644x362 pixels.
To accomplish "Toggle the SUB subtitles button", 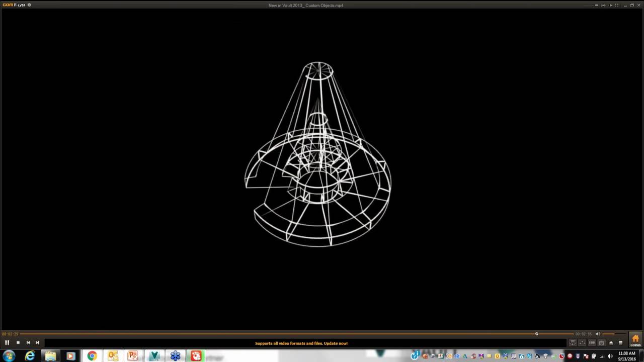I will [x=592, y=343].
